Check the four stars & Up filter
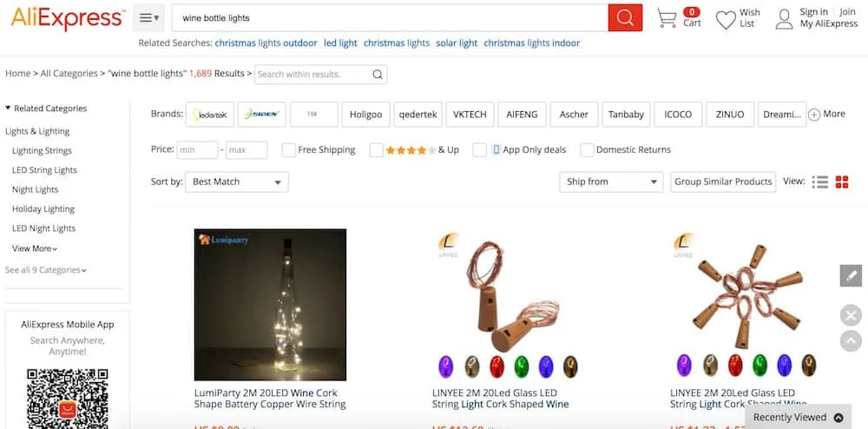The image size is (868, 429). pyautogui.click(x=377, y=150)
